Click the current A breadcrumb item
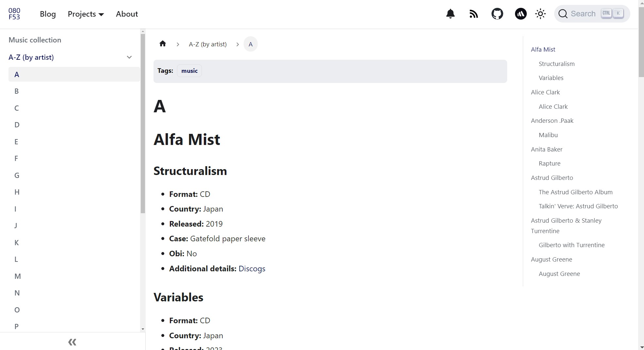This screenshot has height=350, width=644. click(x=250, y=44)
